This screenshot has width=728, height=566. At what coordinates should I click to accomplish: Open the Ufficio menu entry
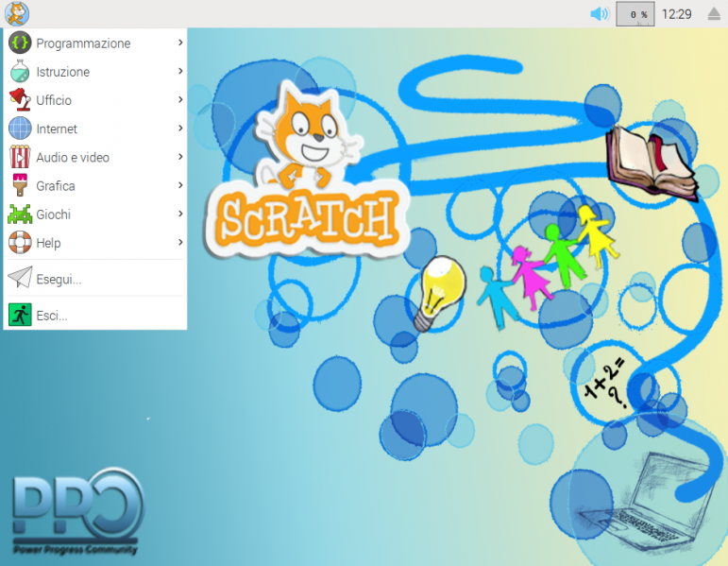coord(95,99)
